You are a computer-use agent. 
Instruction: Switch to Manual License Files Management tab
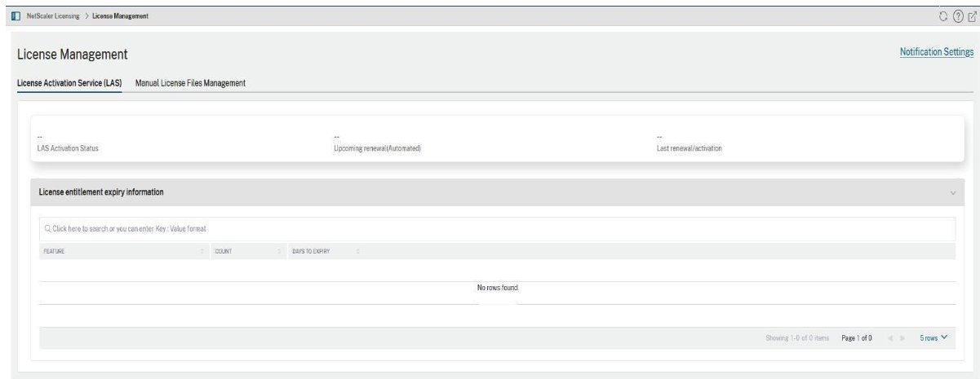click(x=190, y=83)
